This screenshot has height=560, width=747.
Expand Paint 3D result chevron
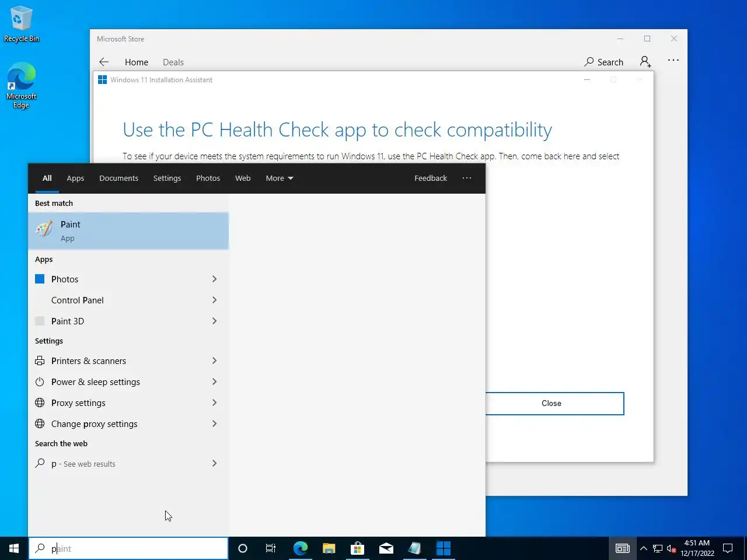pyautogui.click(x=214, y=321)
